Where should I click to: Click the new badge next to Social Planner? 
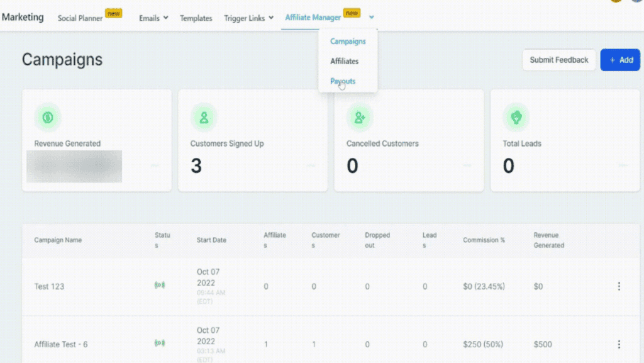coord(114,13)
